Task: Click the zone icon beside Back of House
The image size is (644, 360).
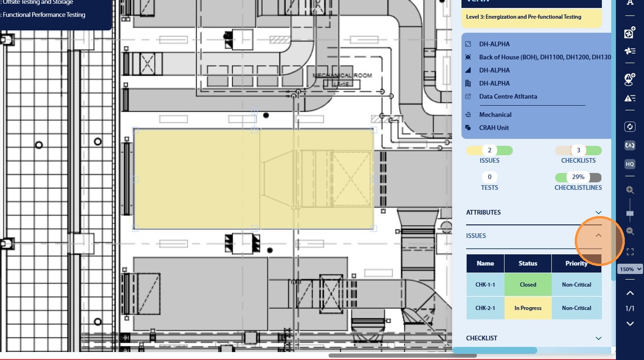Action: coord(468,57)
